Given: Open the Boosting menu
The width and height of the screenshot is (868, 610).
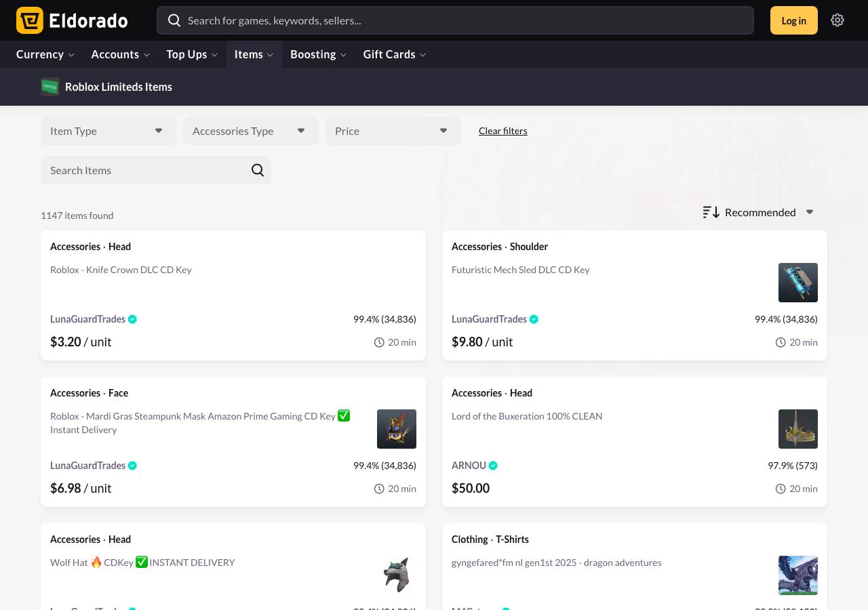Looking at the screenshot, I should click(x=318, y=54).
